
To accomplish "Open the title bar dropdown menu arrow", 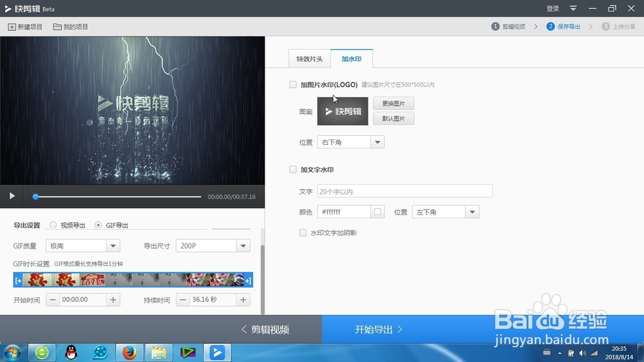I will pyautogui.click(x=573, y=8).
